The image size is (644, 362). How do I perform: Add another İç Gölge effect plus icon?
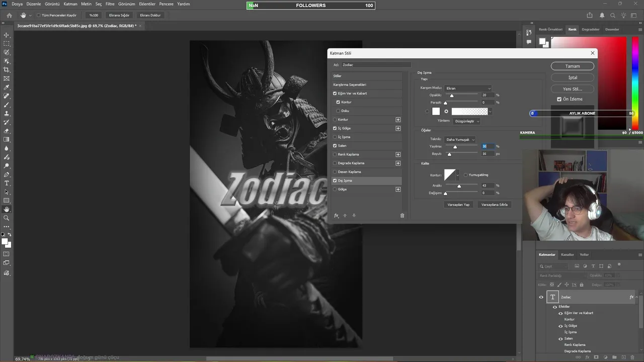point(398,128)
